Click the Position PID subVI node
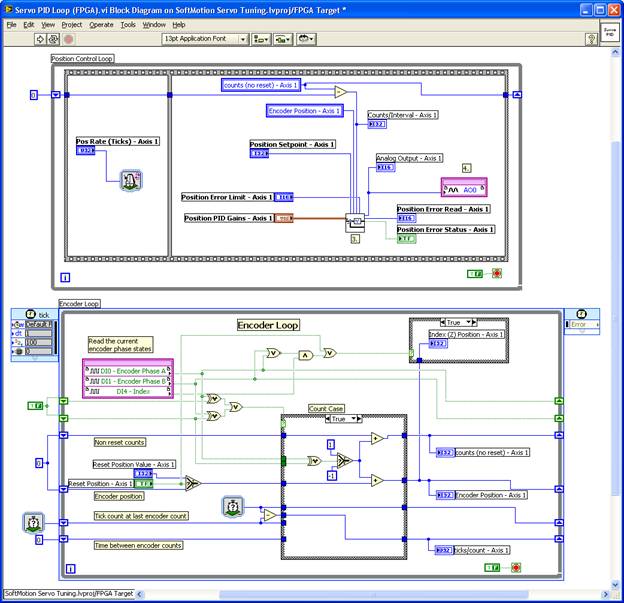 (x=356, y=222)
